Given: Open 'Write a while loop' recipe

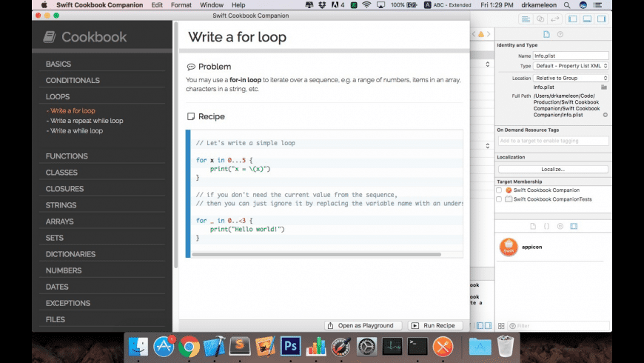Looking at the screenshot, I should coord(76,130).
